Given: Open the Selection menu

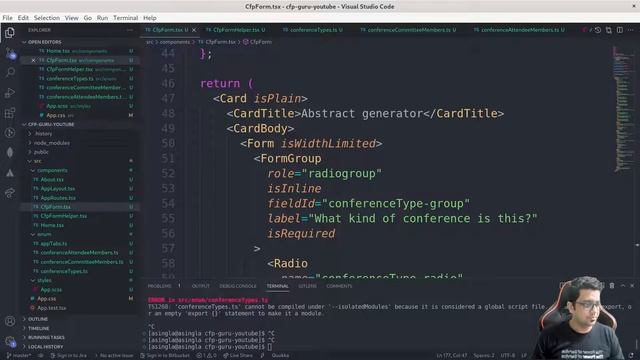Looking at the screenshot, I should click(x=47, y=18).
